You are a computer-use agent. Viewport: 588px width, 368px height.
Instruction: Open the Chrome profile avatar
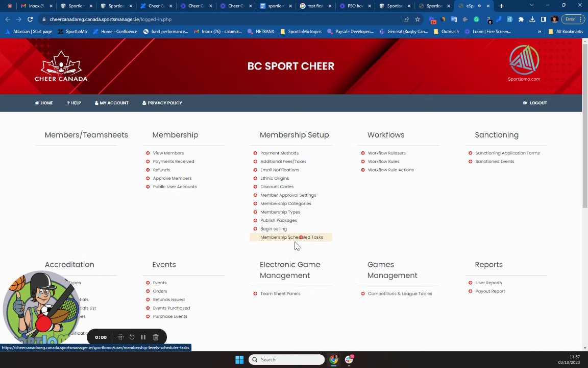[x=555, y=19]
